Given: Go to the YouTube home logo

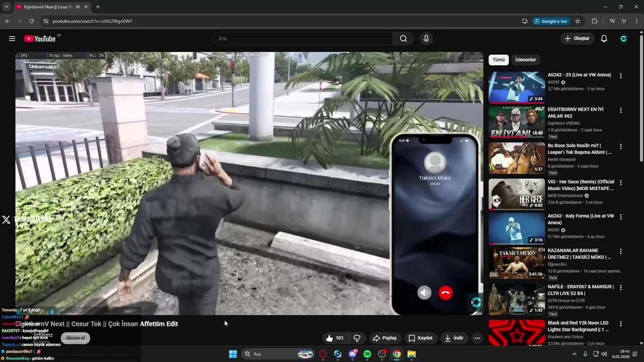Looking at the screenshot, I should click(40, 39).
